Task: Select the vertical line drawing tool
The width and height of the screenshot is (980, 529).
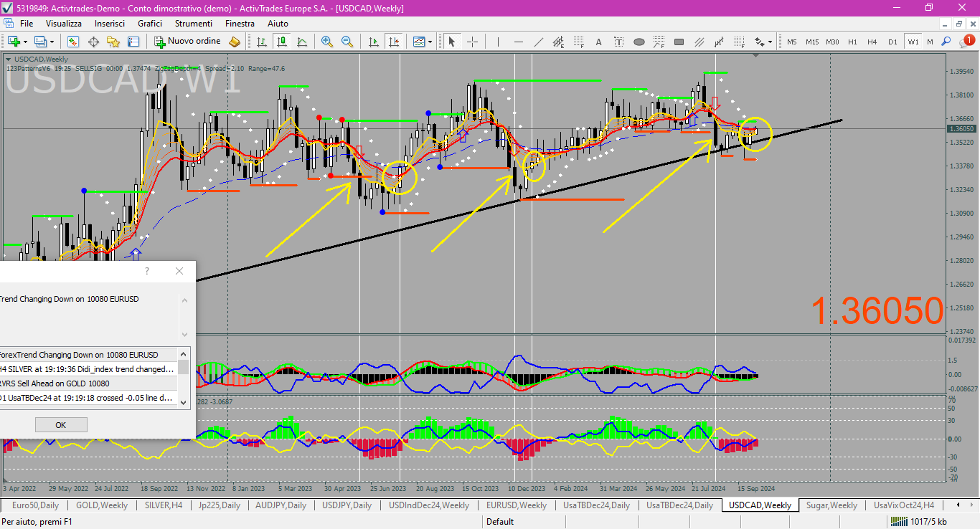Action: point(497,42)
